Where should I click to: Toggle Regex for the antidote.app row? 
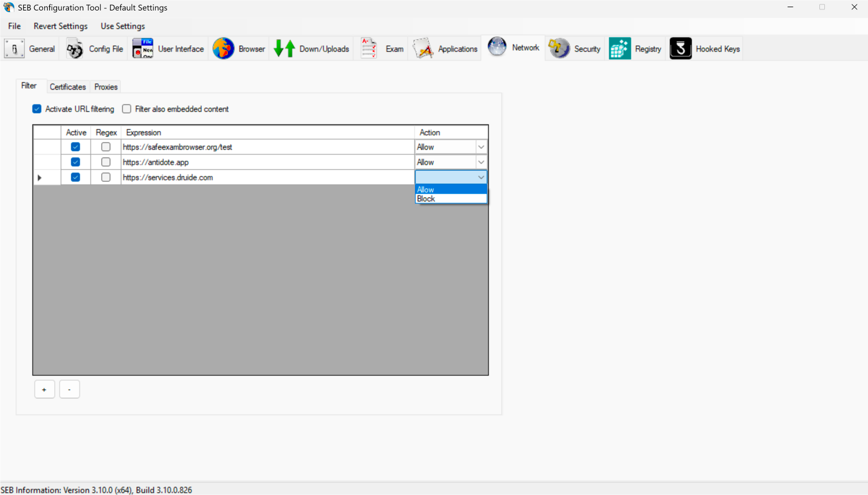click(106, 162)
